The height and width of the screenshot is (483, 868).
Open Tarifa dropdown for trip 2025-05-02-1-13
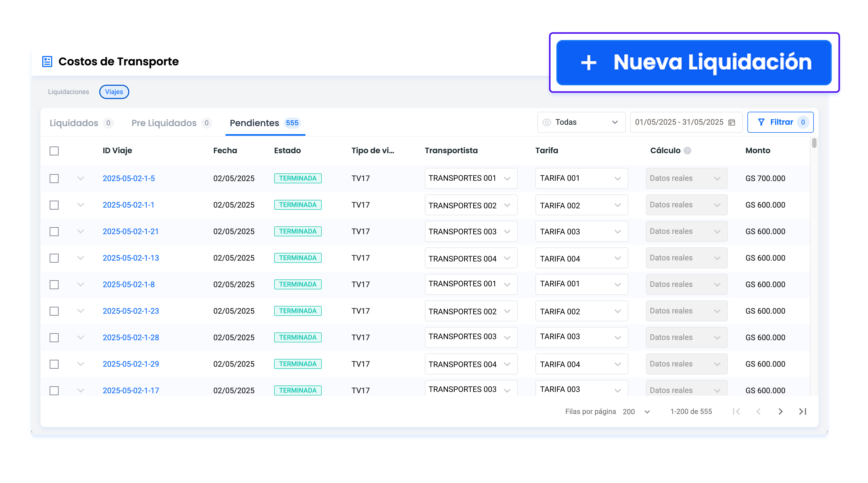[581, 258]
